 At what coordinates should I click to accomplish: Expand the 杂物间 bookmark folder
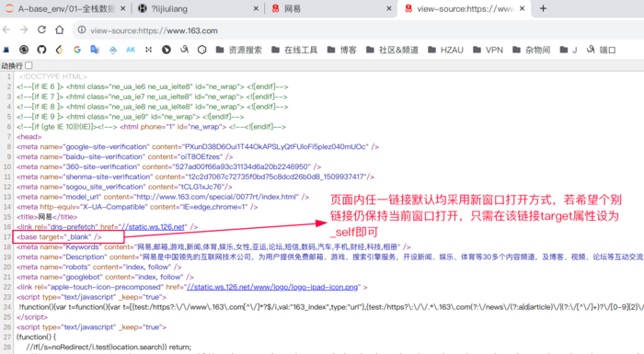coord(532,50)
